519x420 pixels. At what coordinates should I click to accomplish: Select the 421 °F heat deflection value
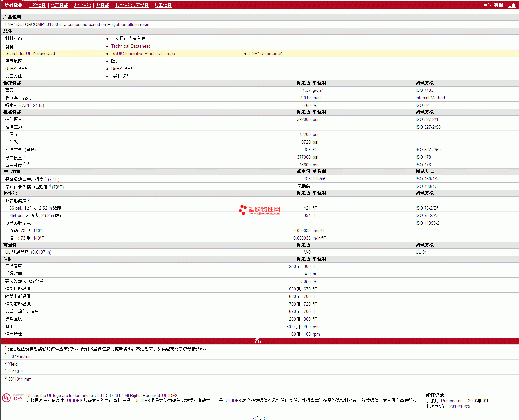[310, 208]
